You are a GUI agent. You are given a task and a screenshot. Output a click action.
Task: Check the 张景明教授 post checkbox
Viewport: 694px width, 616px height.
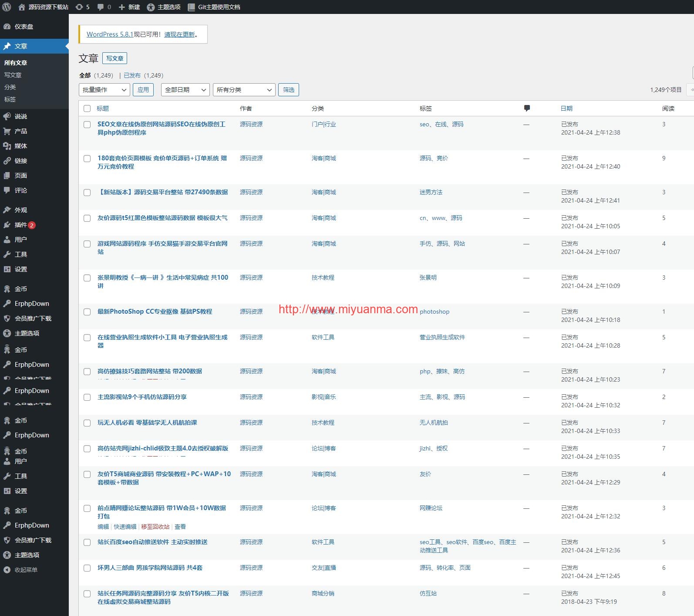(87, 278)
